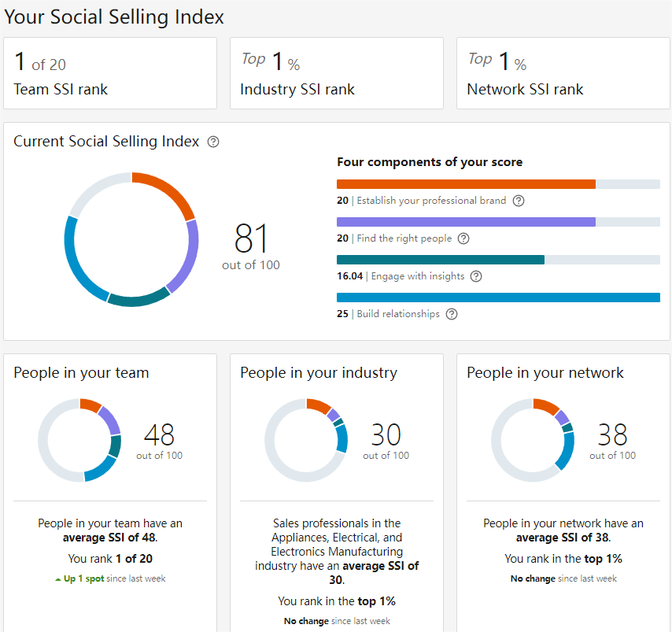Screen dimensions: 672x632
Task: Click the blue Build relationships progress bar
Action: [x=498, y=298]
